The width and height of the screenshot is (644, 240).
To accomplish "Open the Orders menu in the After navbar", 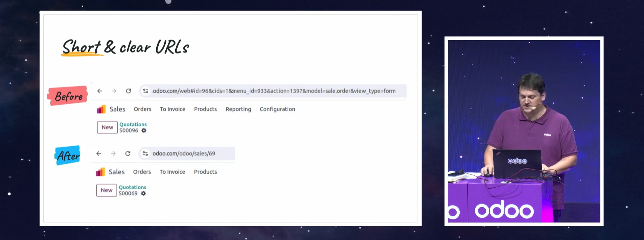I will click(x=142, y=172).
